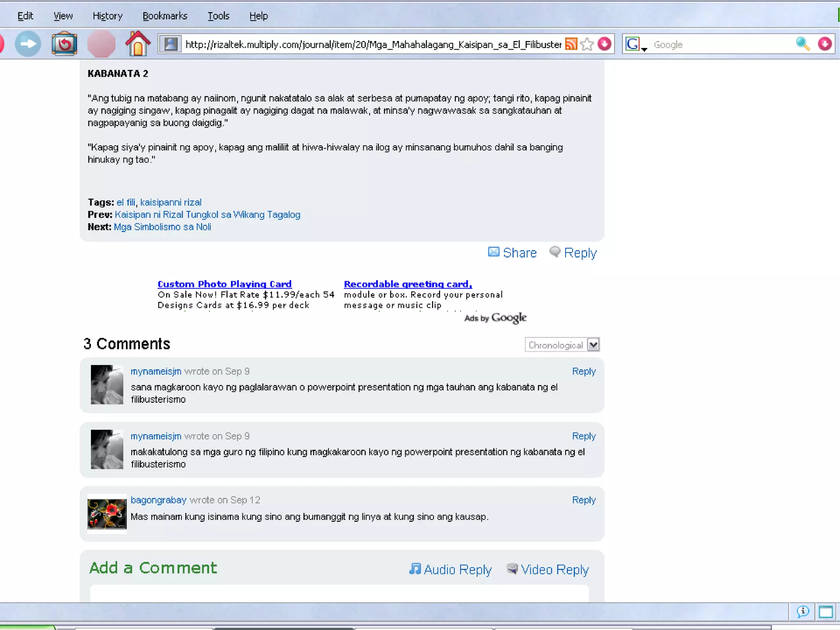Click the Reload page icon
The height and width of the screenshot is (630, 840).
tap(64, 44)
